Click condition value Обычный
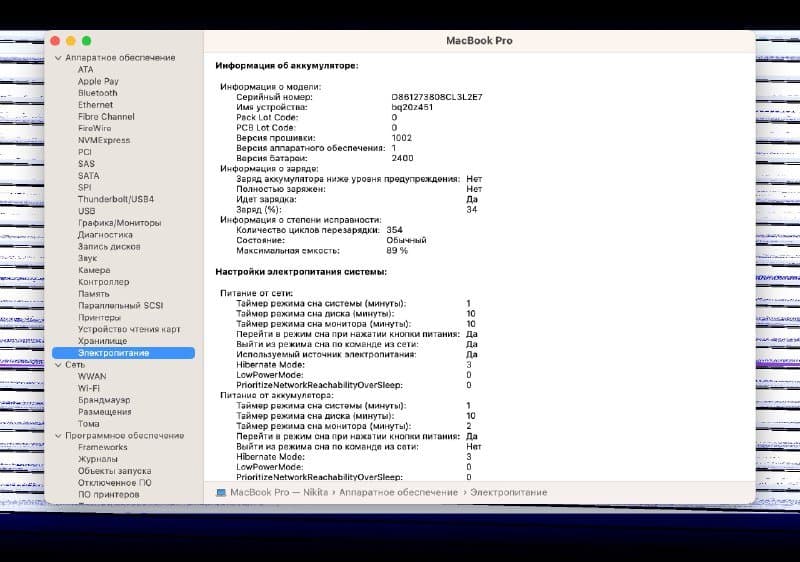 coord(406,240)
